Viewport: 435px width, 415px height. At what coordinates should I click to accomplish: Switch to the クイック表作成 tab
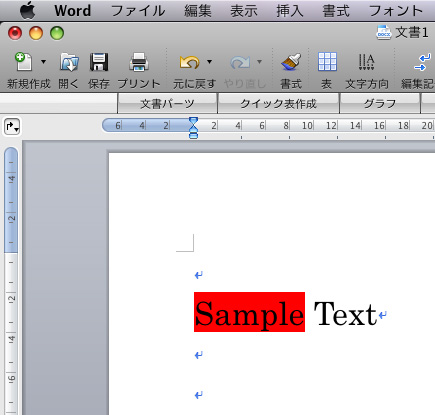[x=278, y=104]
